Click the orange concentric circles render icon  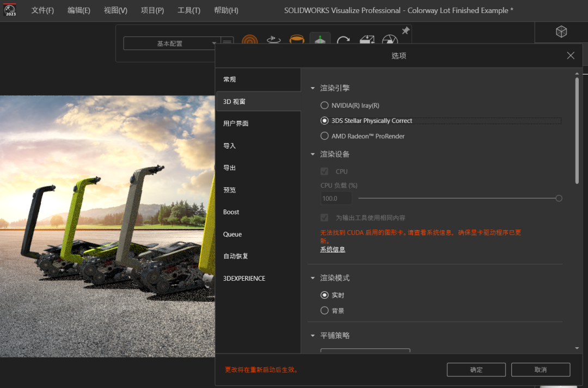pos(250,40)
